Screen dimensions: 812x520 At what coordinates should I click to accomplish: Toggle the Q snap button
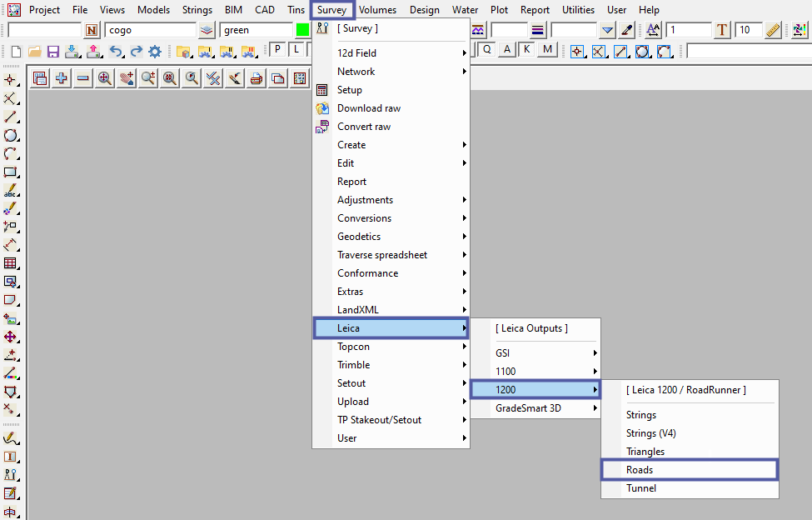pos(486,50)
